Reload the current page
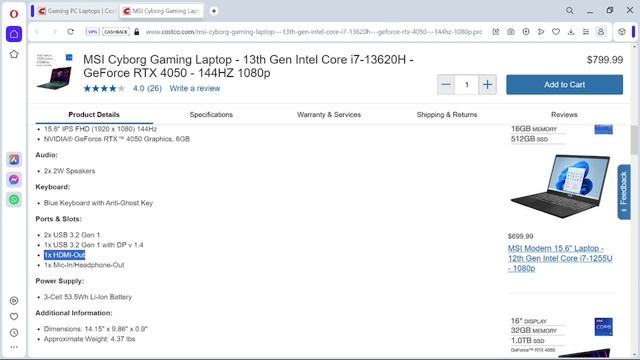This screenshot has height=360, width=640. pyautogui.click(x=71, y=32)
